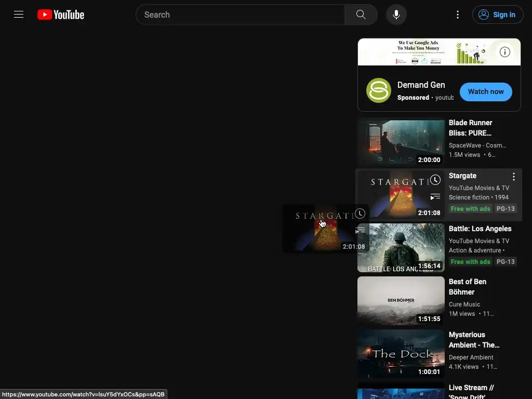
Task: Open Battle: Los Angeles thumbnail
Action: point(401,248)
